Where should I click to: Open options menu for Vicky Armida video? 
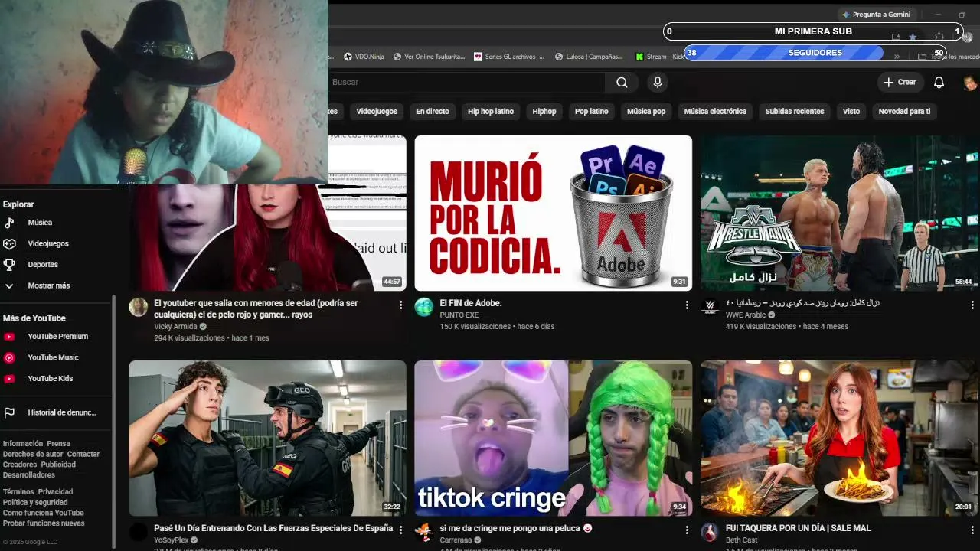pyautogui.click(x=400, y=305)
